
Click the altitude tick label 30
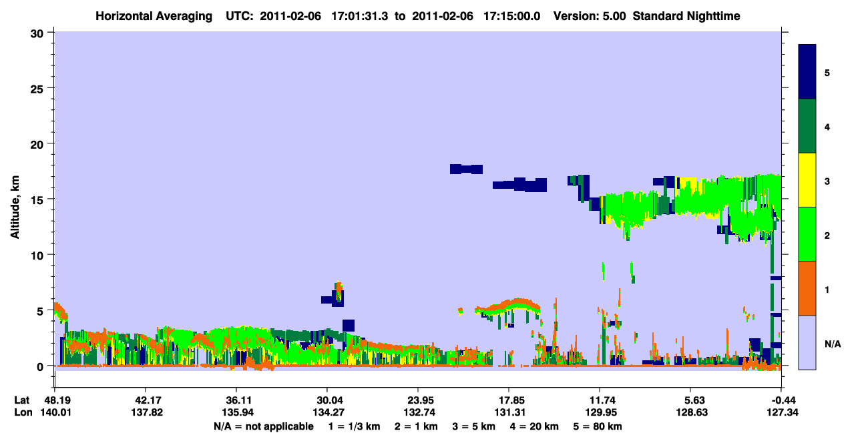point(38,33)
